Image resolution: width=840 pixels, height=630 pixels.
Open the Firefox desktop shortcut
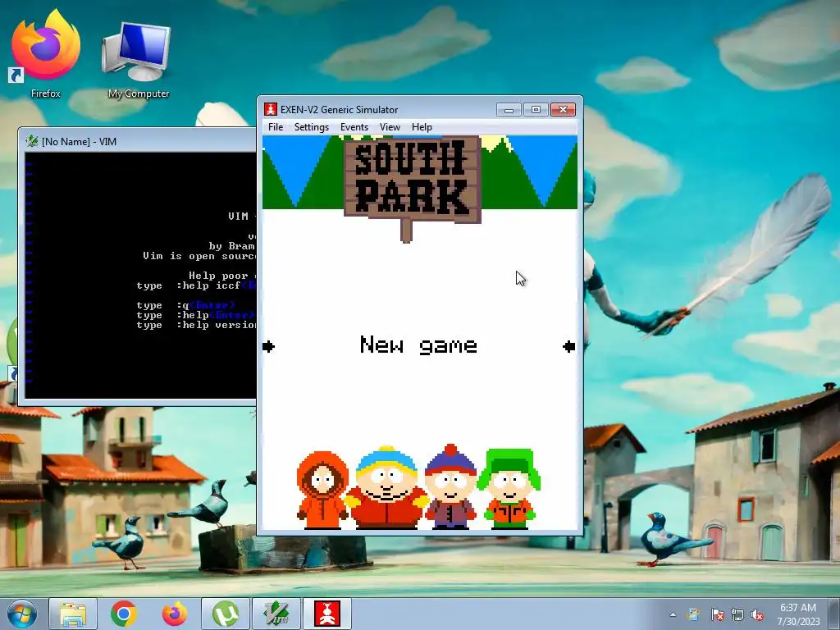46,54
